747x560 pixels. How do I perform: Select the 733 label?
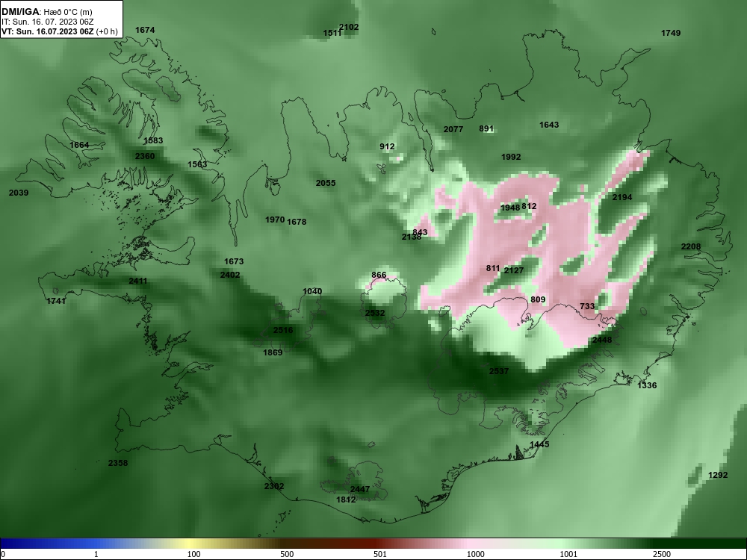coord(587,306)
